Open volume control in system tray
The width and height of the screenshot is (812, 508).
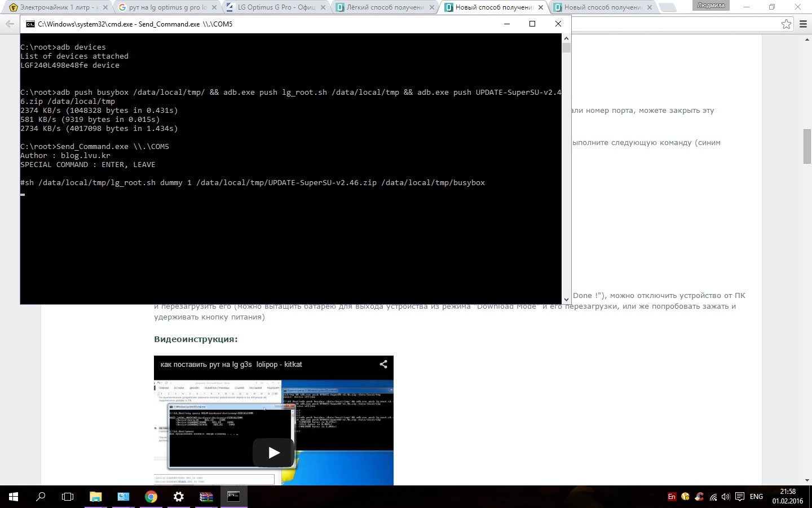pyautogui.click(x=726, y=497)
